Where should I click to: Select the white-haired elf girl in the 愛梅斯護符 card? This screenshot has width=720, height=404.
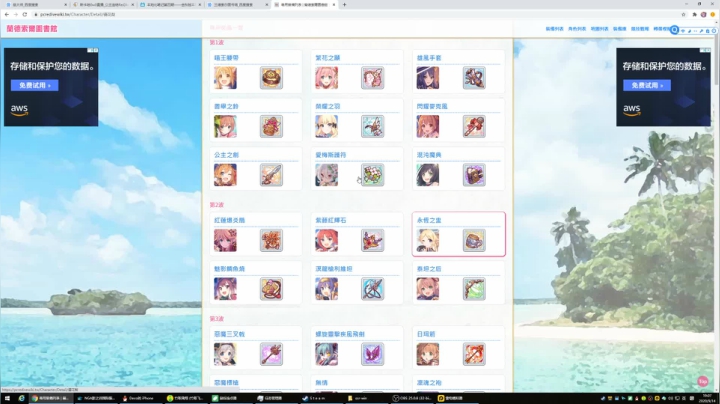click(x=326, y=175)
